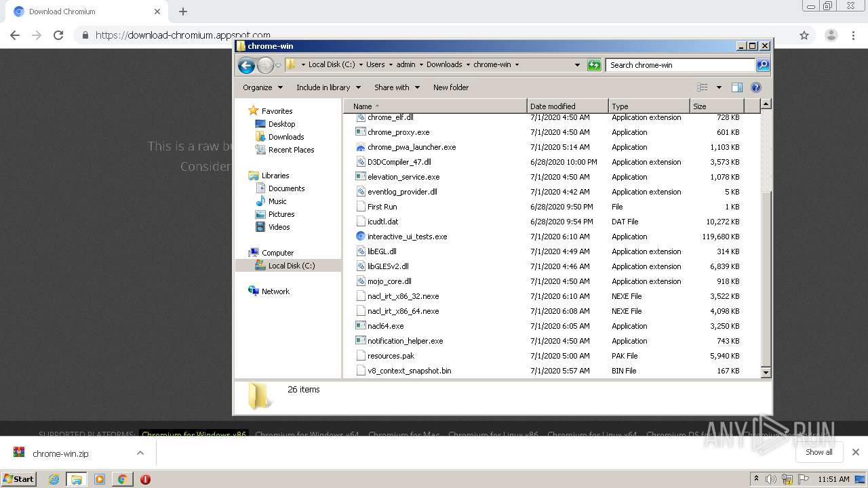868x488 pixels.
Task: Open Internet Explorer from the taskbar
Action: pos(54,479)
